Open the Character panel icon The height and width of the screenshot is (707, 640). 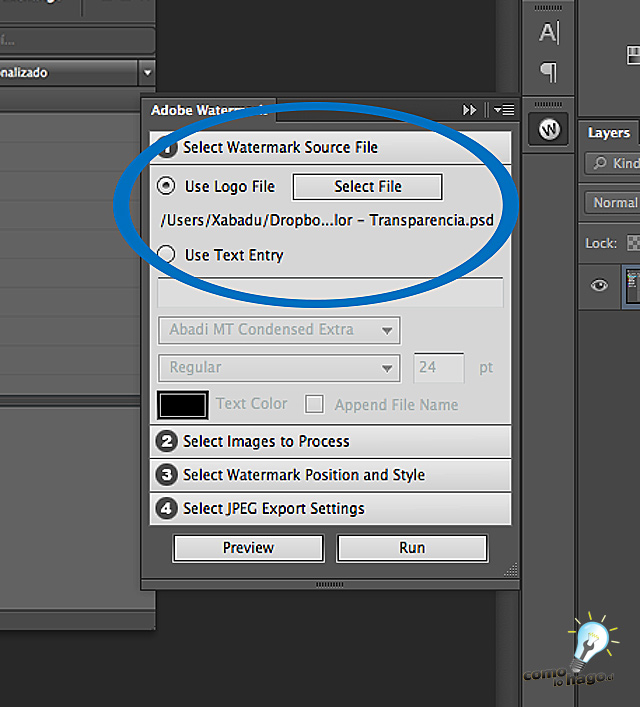[x=549, y=33]
